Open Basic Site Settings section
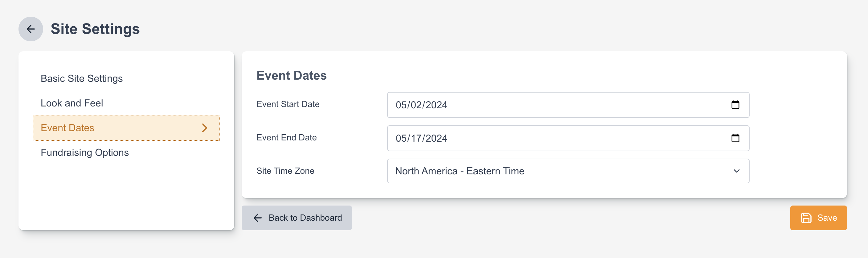868x258 pixels. (82, 79)
